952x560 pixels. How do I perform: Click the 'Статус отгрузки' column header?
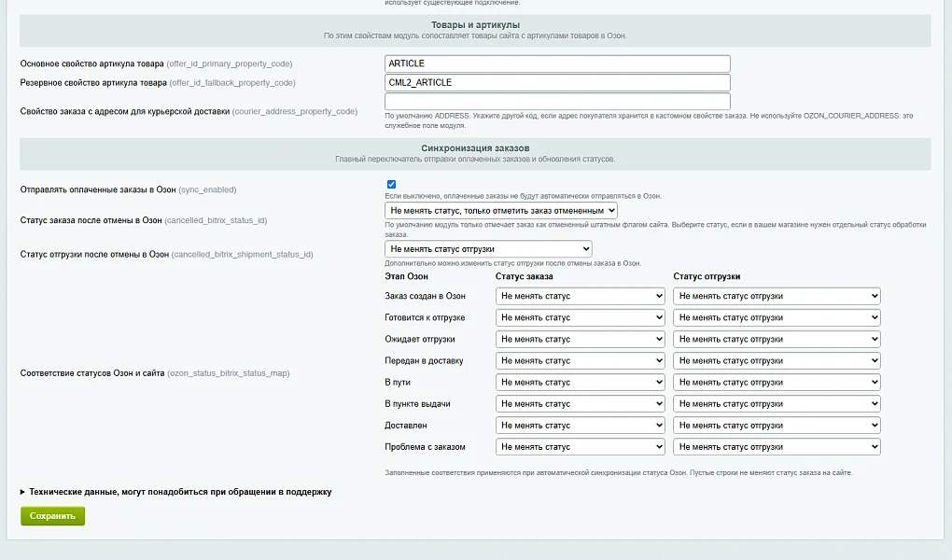[x=707, y=276]
